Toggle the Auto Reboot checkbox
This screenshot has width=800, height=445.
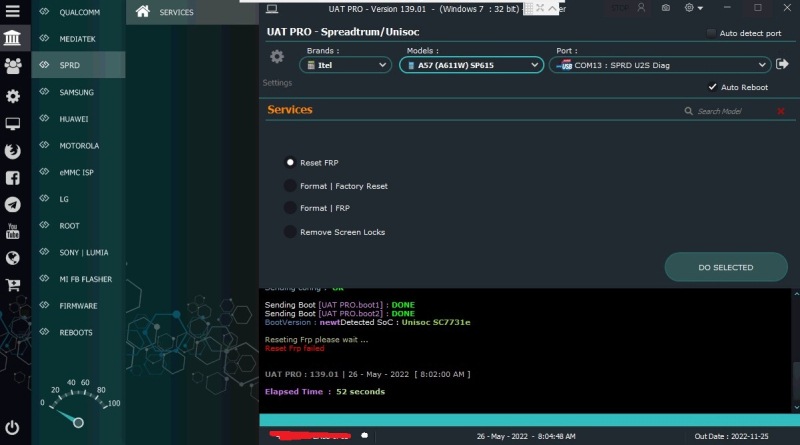point(712,87)
